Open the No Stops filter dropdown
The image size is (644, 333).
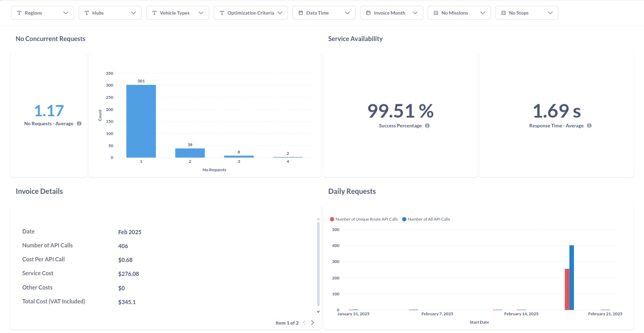point(527,13)
